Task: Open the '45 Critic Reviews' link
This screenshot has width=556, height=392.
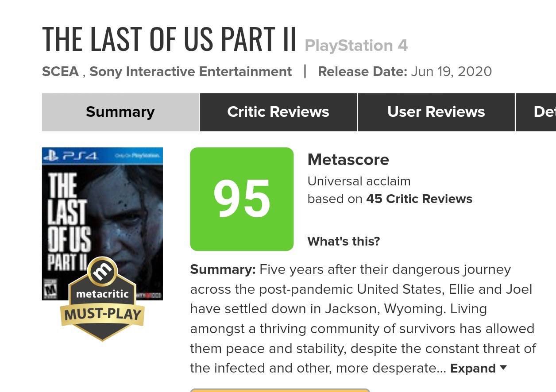Action: tap(419, 199)
